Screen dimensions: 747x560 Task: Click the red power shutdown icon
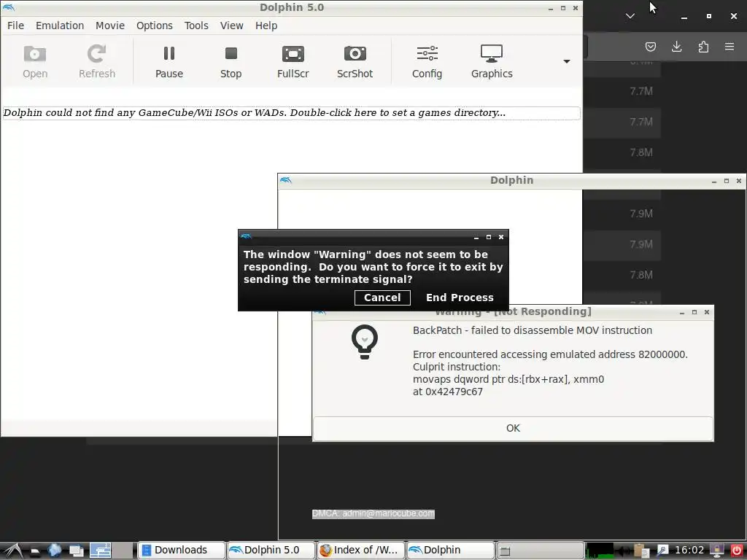(x=737, y=550)
